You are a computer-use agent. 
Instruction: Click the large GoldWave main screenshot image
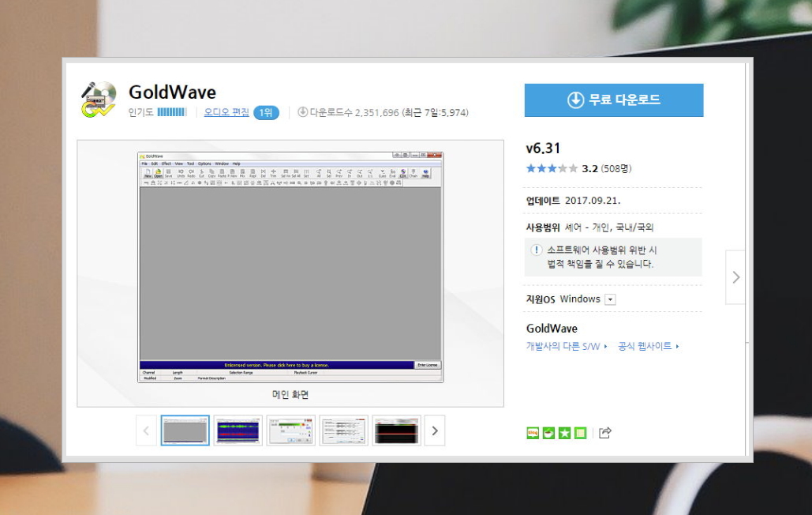(x=290, y=267)
